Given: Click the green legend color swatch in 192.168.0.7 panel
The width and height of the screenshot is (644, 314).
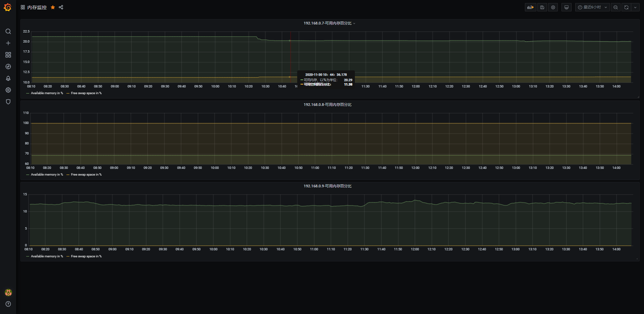Looking at the screenshot, I should (x=28, y=93).
